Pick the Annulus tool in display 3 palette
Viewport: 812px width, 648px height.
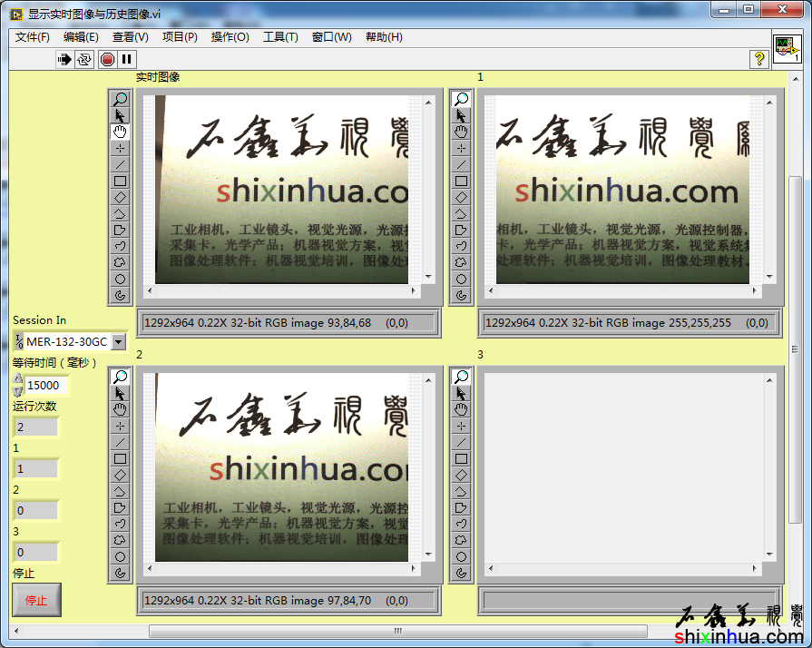point(461,573)
